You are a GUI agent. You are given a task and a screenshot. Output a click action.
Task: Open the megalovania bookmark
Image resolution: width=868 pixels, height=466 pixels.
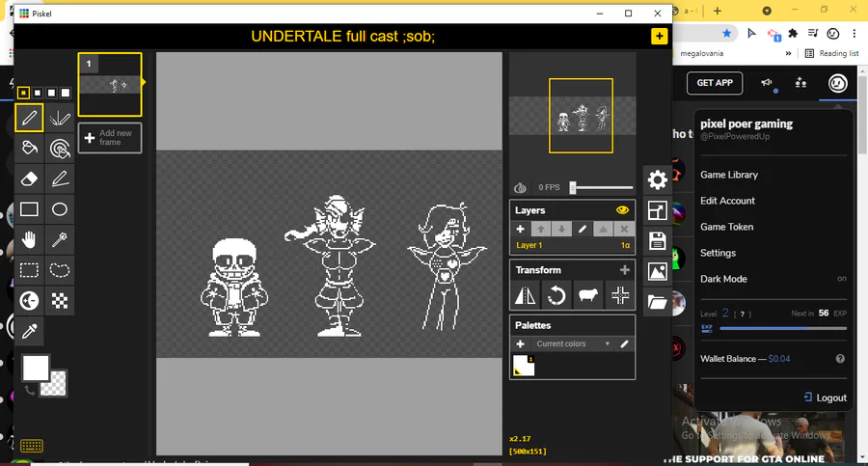[701, 53]
